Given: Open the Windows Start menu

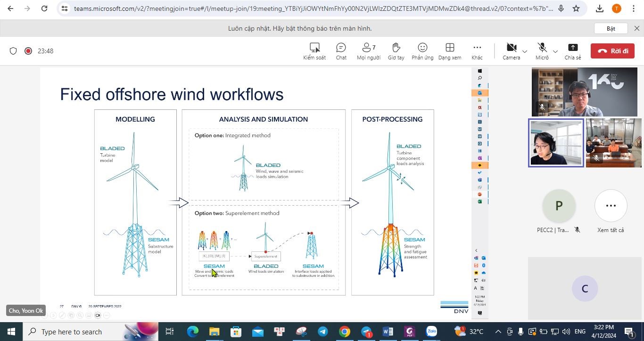Looking at the screenshot, I should 11,332.
